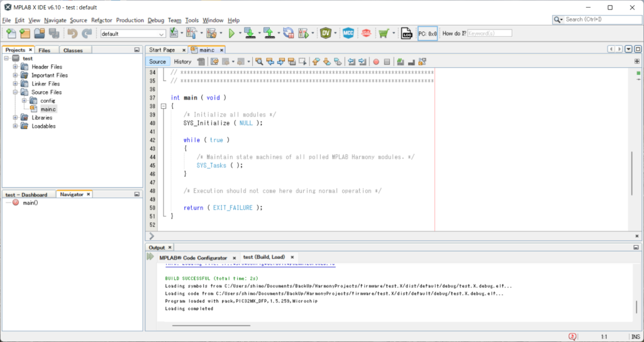The height and width of the screenshot is (342, 644).
Task: Expand the Header Files folder
Action: [16, 67]
